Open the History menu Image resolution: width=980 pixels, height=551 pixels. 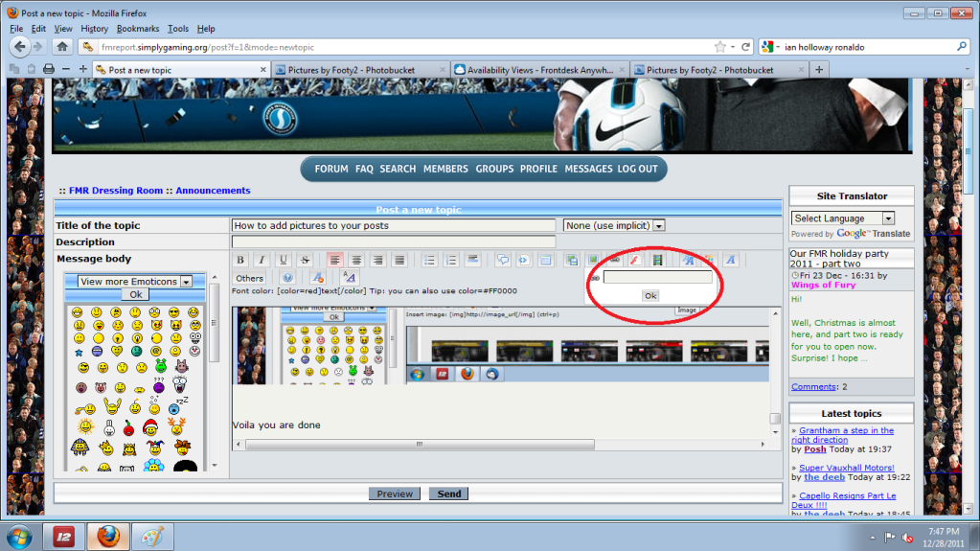(95, 29)
